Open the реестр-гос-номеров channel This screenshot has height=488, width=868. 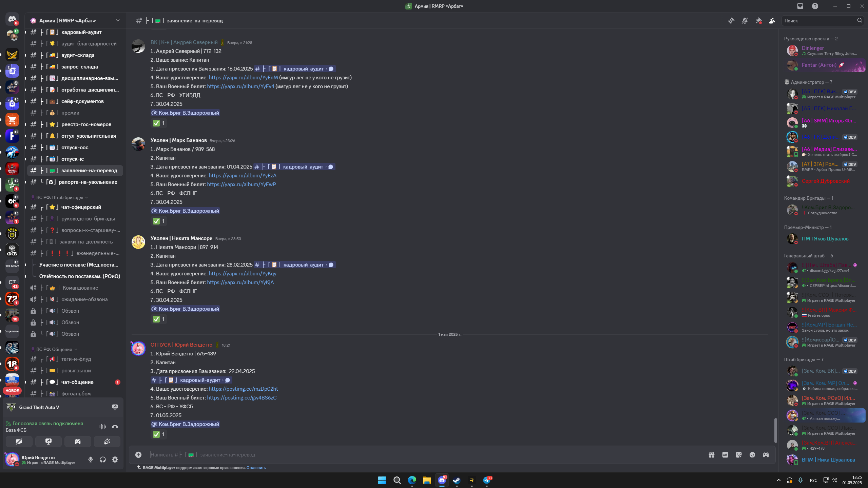(x=75, y=124)
